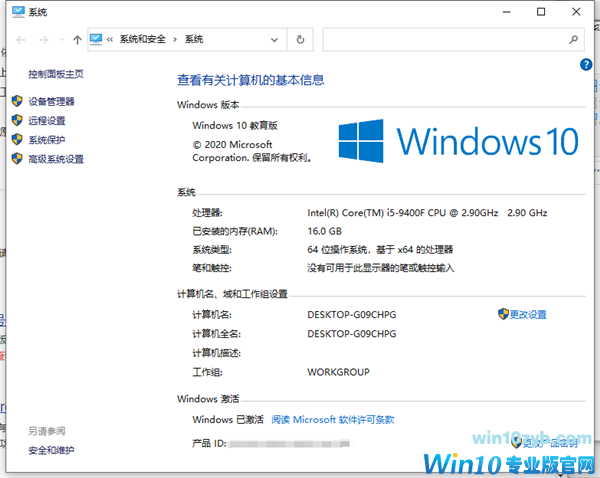Open 控制面板主页 link
600x478 pixels.
(56, 74)
